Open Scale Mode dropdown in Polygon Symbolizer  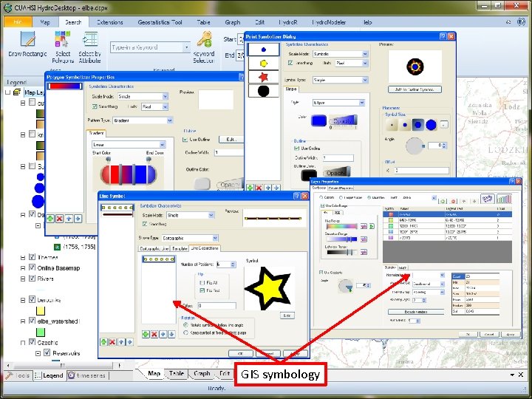tap(165, 96)
